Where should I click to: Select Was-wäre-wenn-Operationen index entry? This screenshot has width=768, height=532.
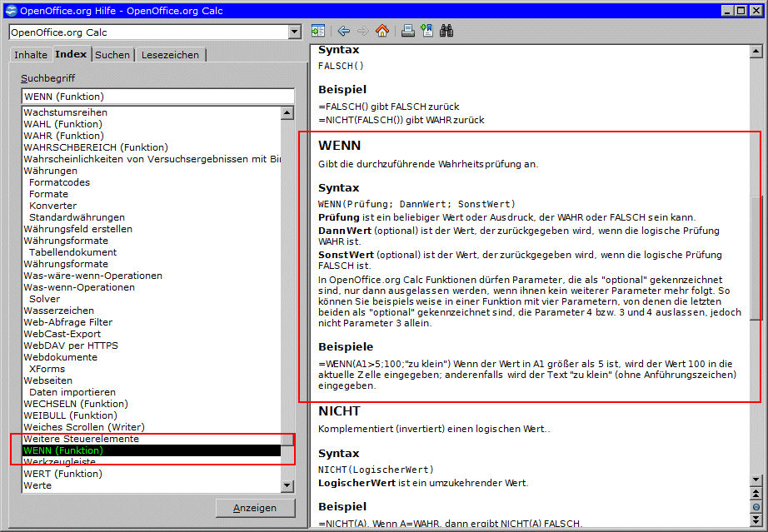click(x=92, y=276)
